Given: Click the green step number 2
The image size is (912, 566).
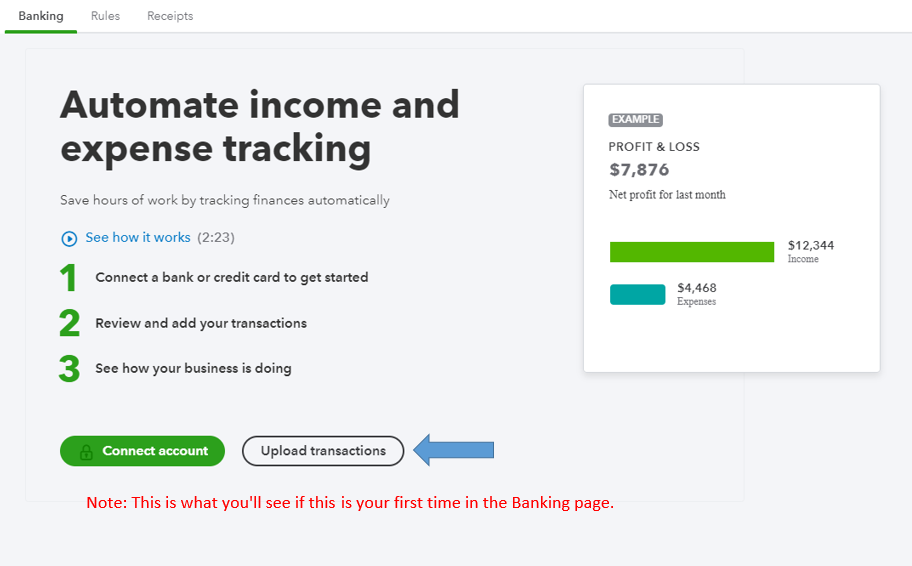Looking at the screenshot, I should click(69, 324).
